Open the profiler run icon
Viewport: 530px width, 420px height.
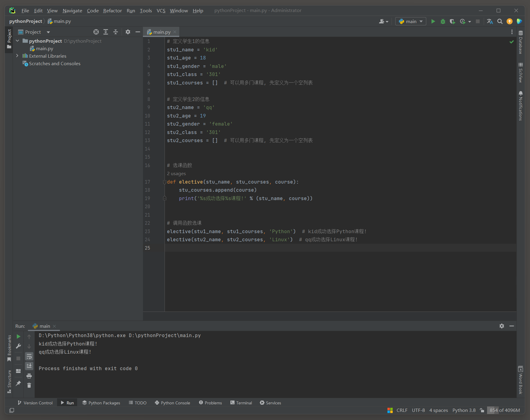(462, 21)
